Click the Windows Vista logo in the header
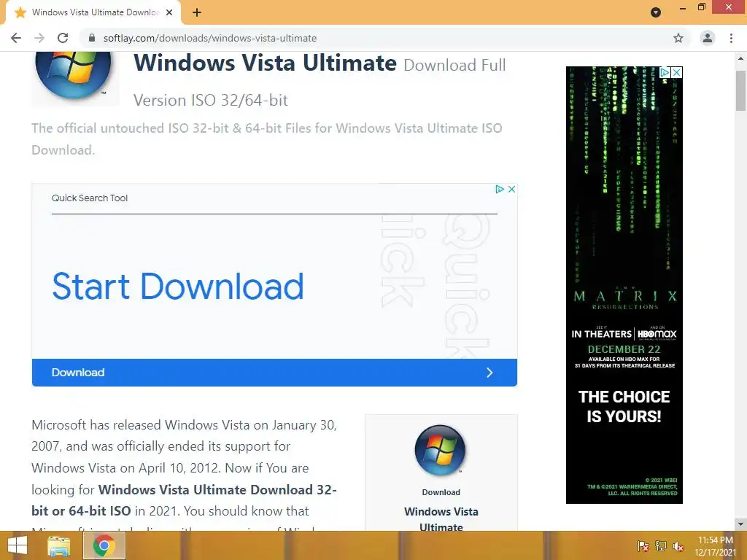Viewport: 747px width, 560px height. (74, 74)
